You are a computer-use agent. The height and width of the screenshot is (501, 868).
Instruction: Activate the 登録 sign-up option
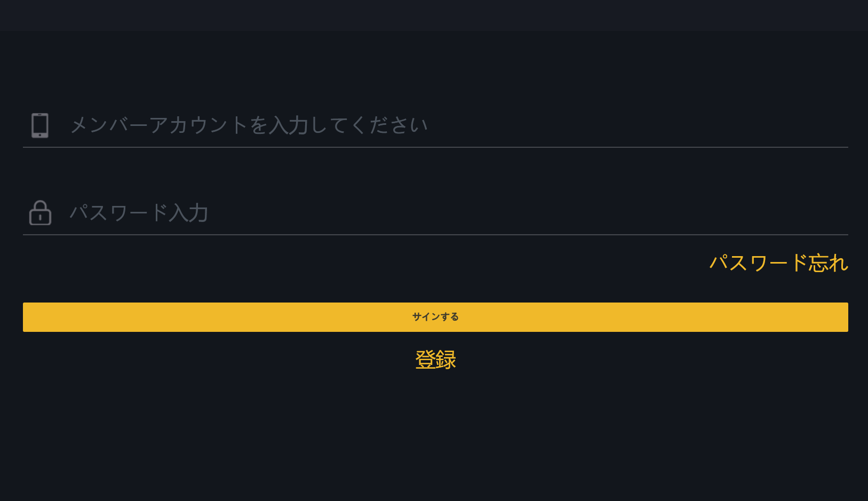pyautogui.click(x=435, y=359)
